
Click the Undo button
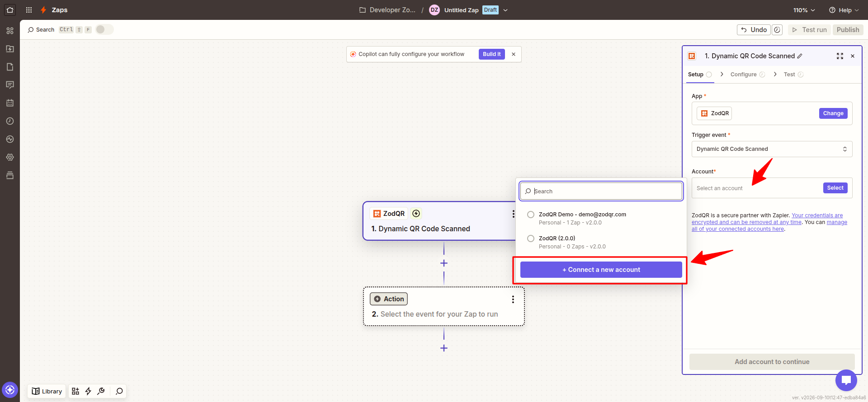[754, 30]
